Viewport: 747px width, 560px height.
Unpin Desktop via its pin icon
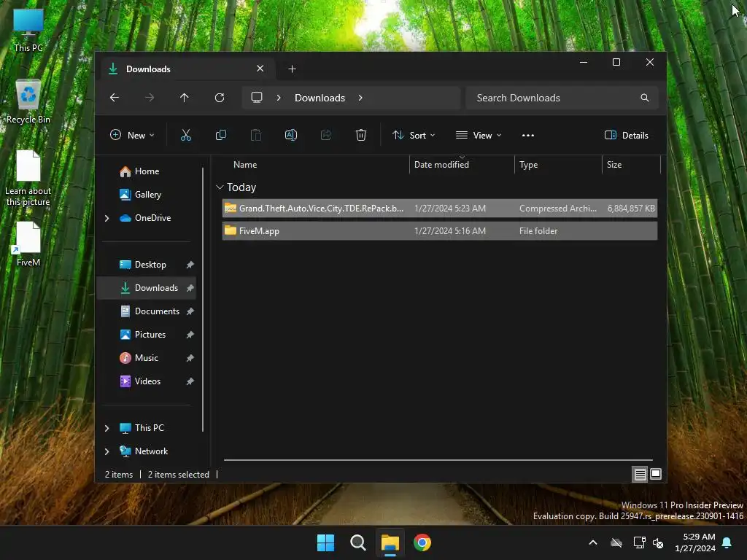click(190, 265)
